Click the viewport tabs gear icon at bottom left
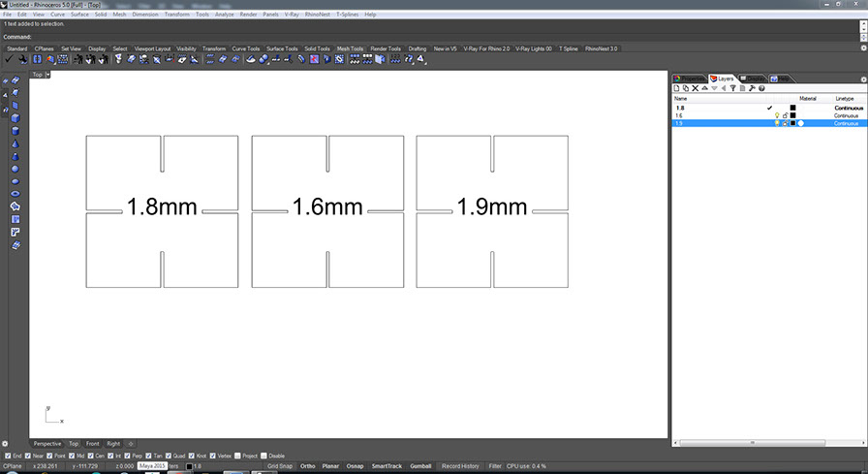 tap(5, 444)
